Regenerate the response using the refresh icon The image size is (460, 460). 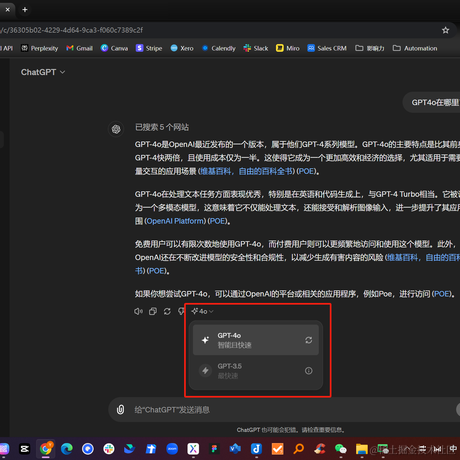(x=167, y=311)
